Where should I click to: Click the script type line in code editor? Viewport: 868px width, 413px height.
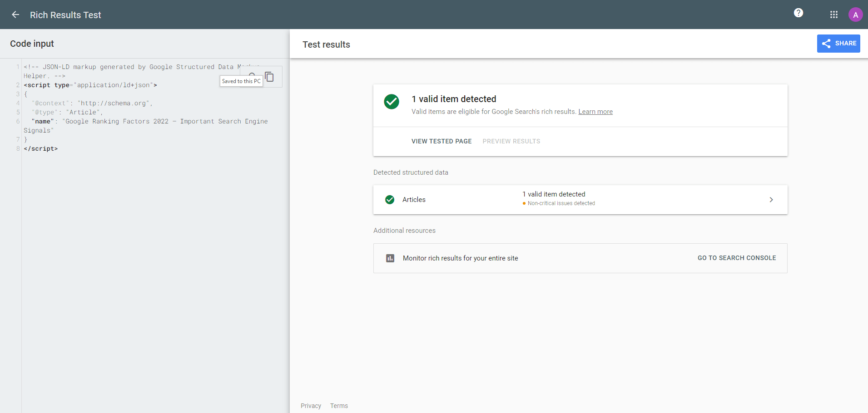[x=90, y=85]
